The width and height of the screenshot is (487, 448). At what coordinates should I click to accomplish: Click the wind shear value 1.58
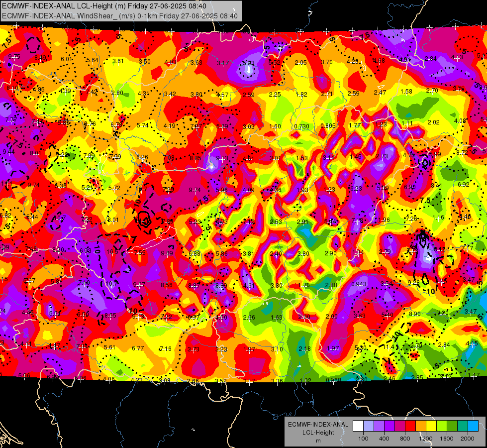[406, 92]
